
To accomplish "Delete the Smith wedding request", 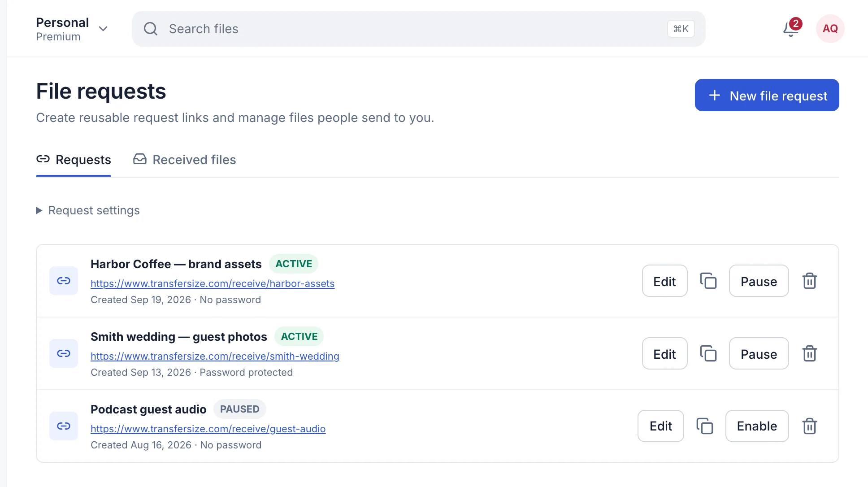I will click(809, 353).
